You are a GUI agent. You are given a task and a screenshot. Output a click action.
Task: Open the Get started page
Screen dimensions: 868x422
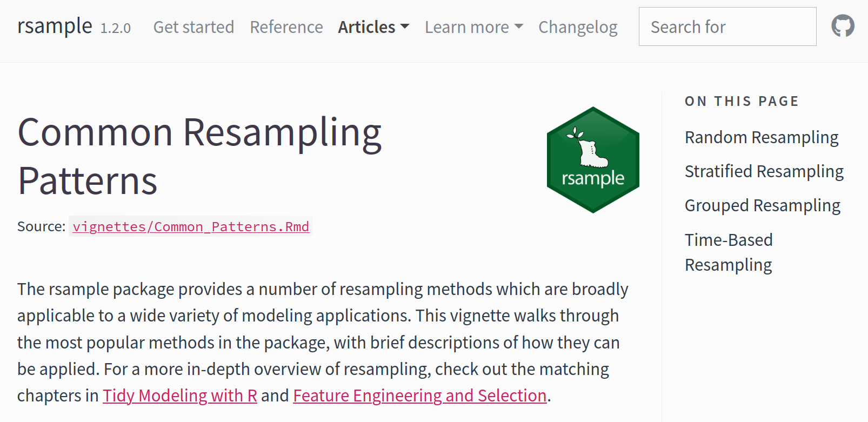pyautogui.click(x=193, y=27)
